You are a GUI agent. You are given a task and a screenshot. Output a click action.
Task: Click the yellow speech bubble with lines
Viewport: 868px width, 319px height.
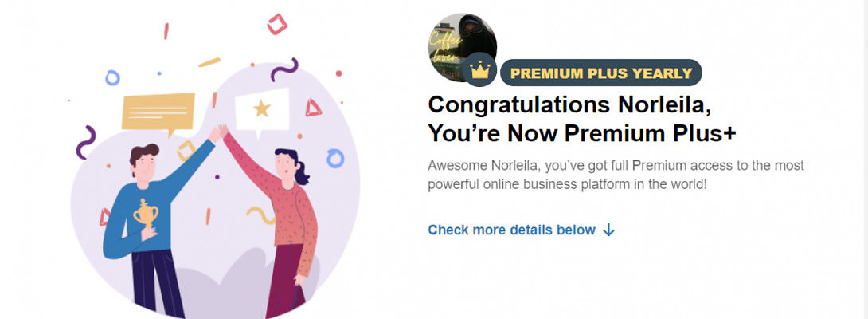coord(158,112)
